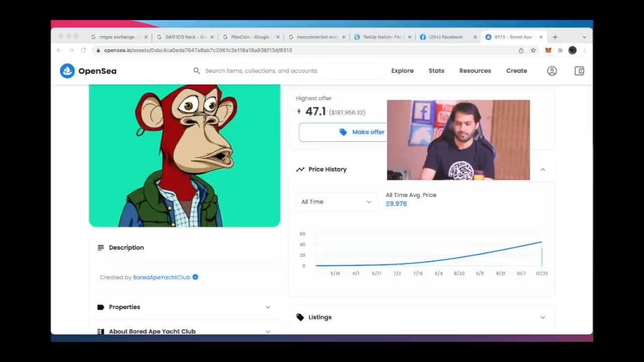The width and height of the screenshot is (644, 362).
Task: Click the OpenSea logo
Action: pos(88,71)
